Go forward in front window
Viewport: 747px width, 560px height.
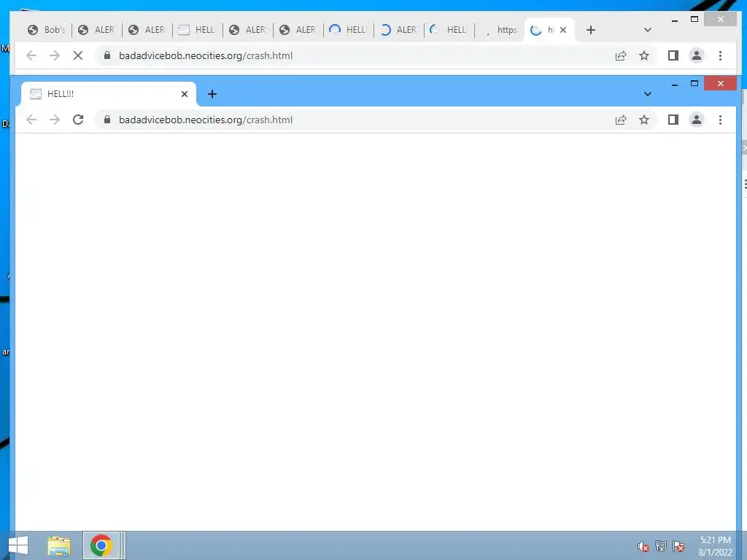(x=55, y=120)
